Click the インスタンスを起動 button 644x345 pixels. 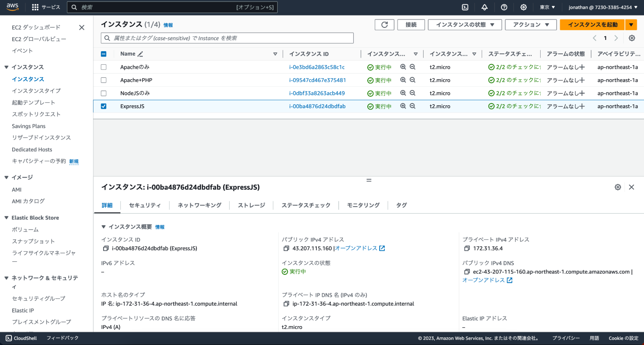[x=592, y=25]
